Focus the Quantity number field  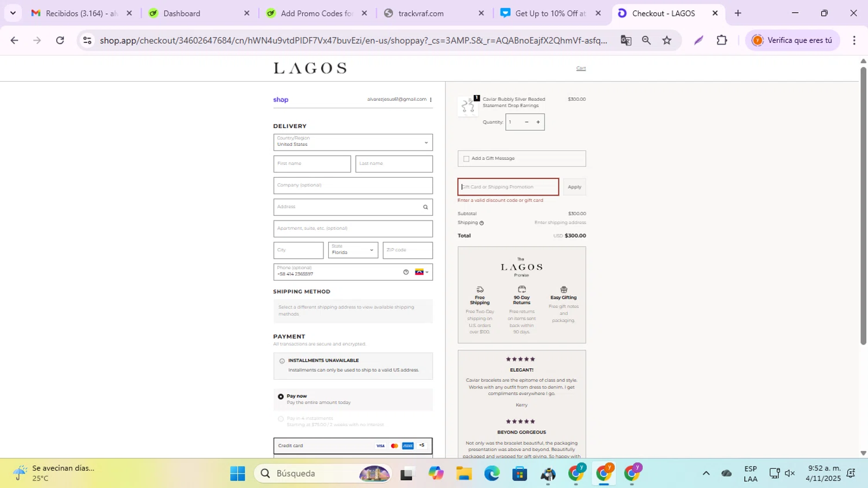point(514,122)
